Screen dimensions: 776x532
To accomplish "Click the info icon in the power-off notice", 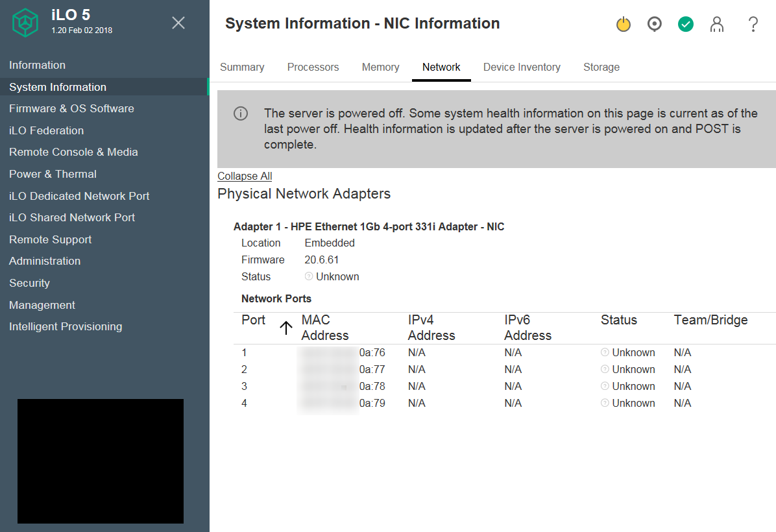I will (241, 114).
